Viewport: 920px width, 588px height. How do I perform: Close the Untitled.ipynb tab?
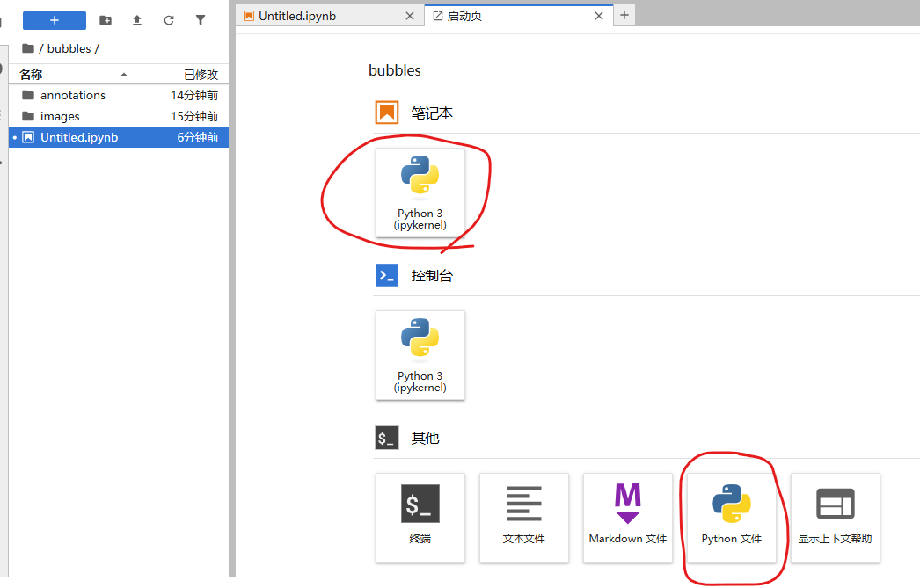tap(410, 16)
